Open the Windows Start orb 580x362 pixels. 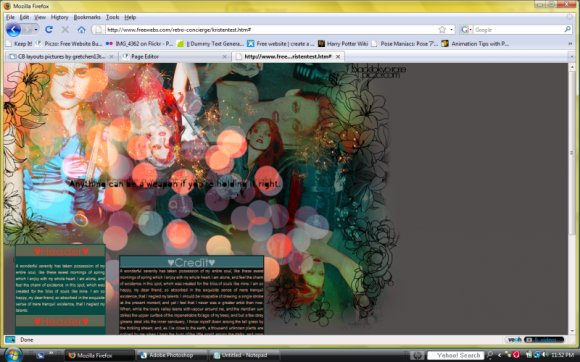pyautogui.click(x=12, y=355)
